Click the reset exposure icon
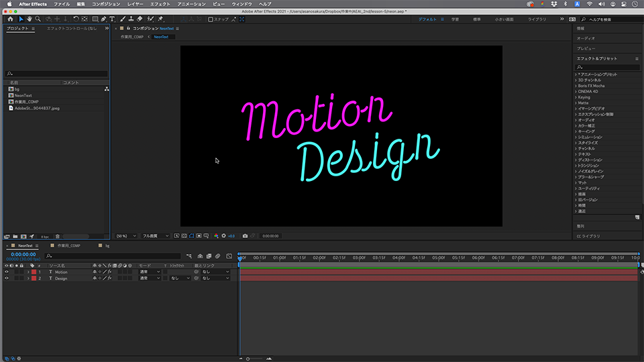Viewport: 644px width, 362px height. coord(224,236)
